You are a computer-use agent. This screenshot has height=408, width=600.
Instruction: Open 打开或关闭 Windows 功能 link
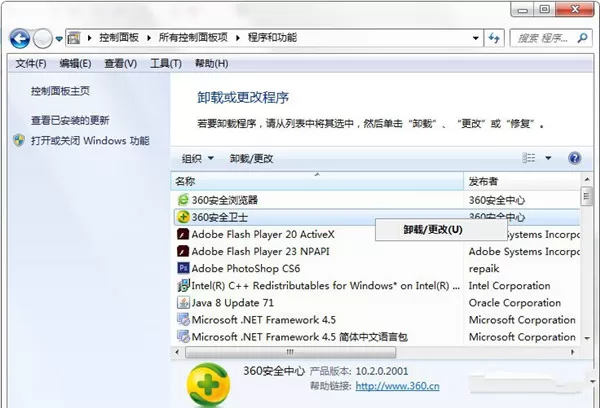(x=90, y=141)
